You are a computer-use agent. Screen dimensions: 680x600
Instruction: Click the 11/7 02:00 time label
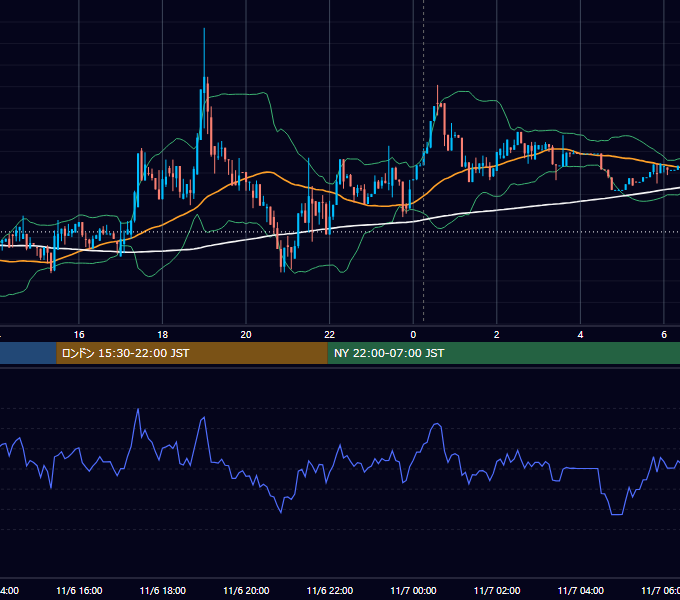click(x=497, y=591)
